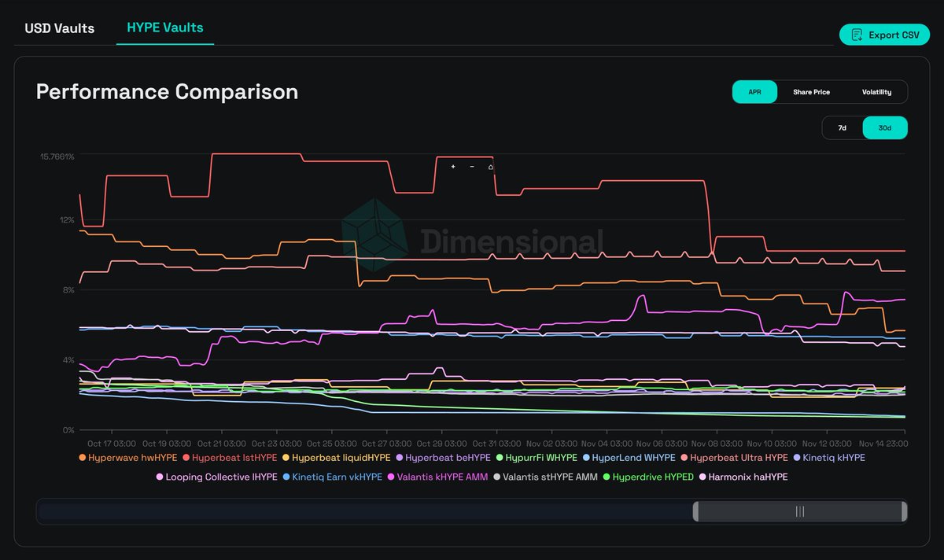Click the range slider's left handle
The width and height of the screenshot is (944, 560).
point(696,511)
